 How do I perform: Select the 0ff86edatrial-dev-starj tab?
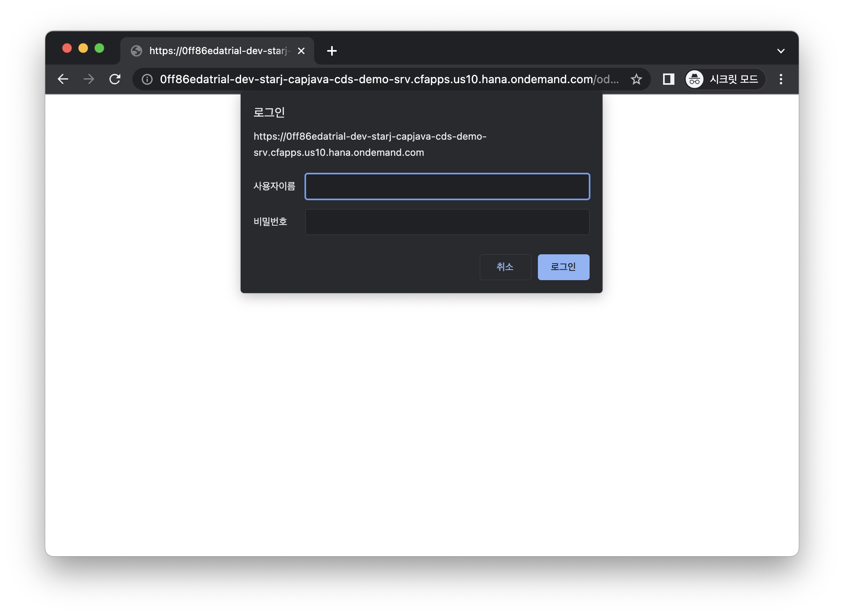pyautogui.click(x=218, y=51)
